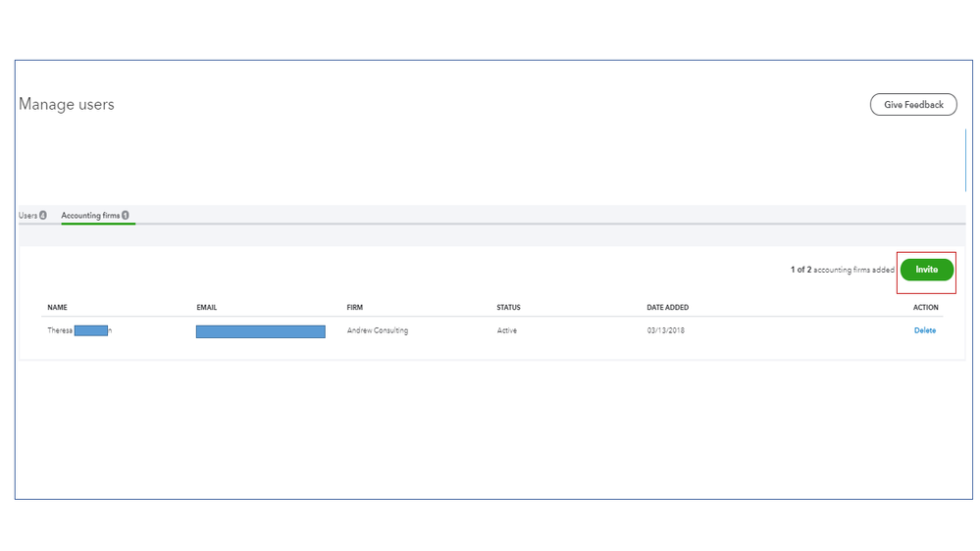Click the Andrew Consulting firm cell
Screen dimensions: 980x551
pyautogui.click(x=377, y=330)
